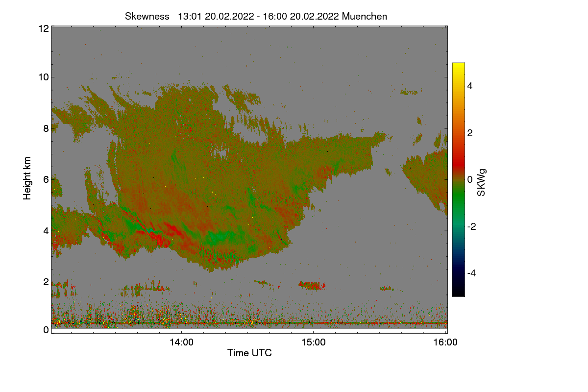Click the '16:00' time tick label
This screenshot has height=392, width=588.
point(446,343)
